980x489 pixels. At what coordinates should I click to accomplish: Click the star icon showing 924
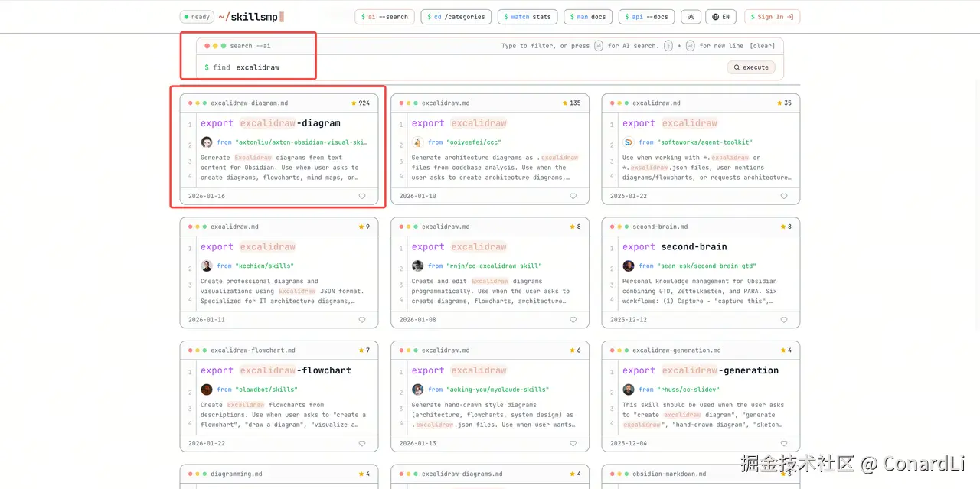pyautogui.click(x=354, y=103)
